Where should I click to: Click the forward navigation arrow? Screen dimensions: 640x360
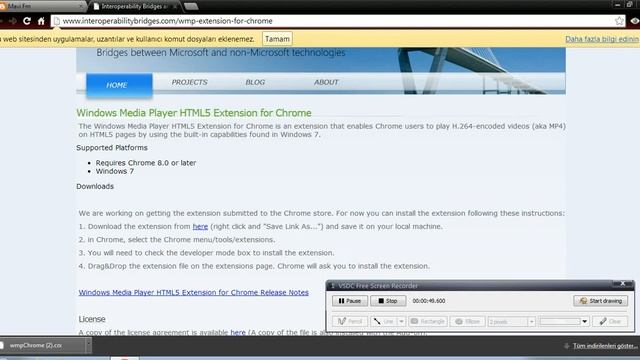13,21
